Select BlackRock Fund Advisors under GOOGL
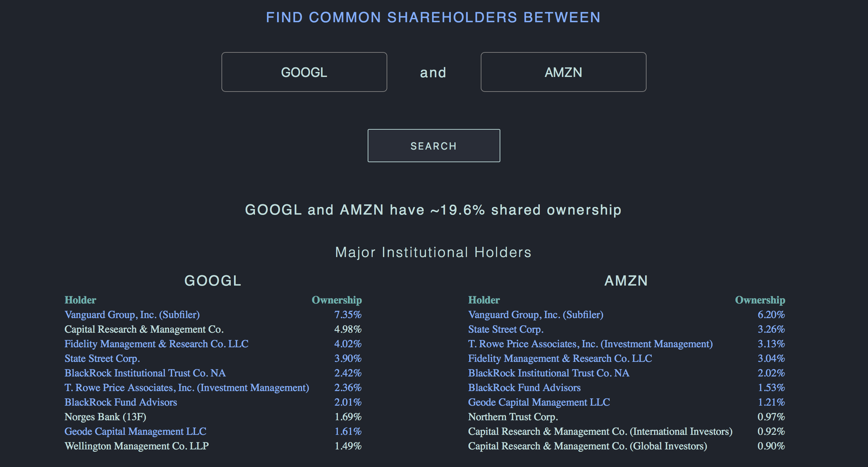Image resolution: width=868 pixels, height=467 pixels. [x=121, y=402]
